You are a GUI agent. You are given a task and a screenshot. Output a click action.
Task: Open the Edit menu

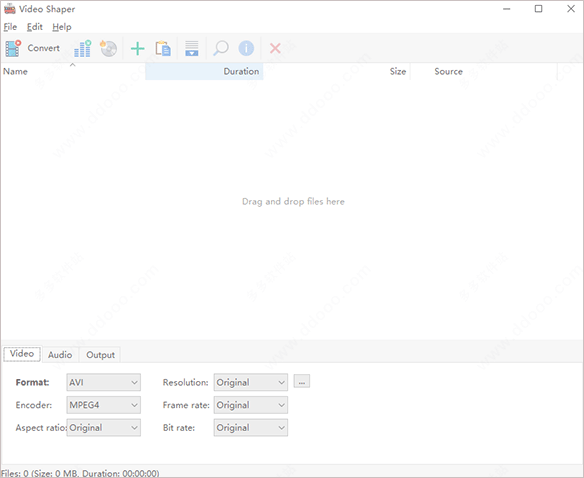(35, 27)
